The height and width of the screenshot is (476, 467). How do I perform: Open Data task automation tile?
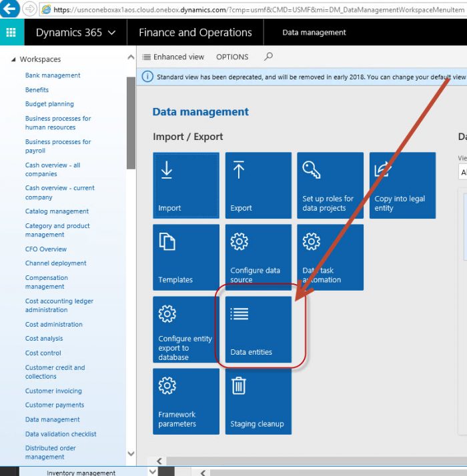pos(330,257)
